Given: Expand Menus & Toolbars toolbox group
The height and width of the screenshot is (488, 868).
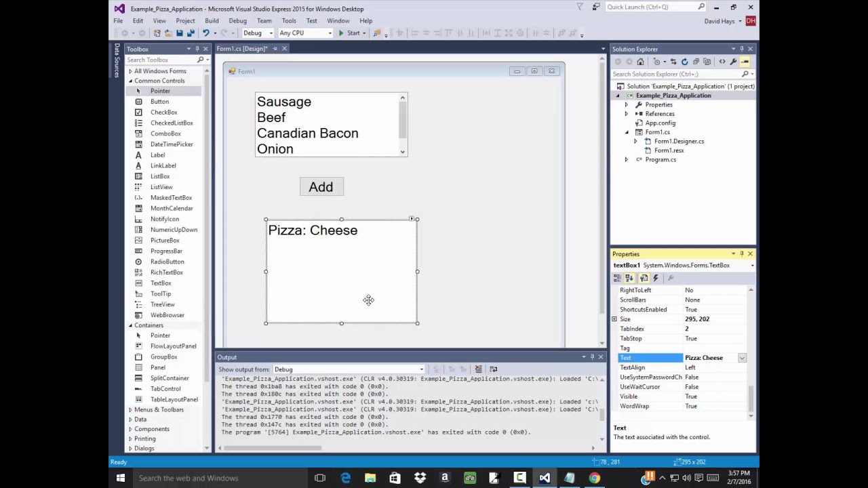Looking at the screenshot, I should coord(131,409).
